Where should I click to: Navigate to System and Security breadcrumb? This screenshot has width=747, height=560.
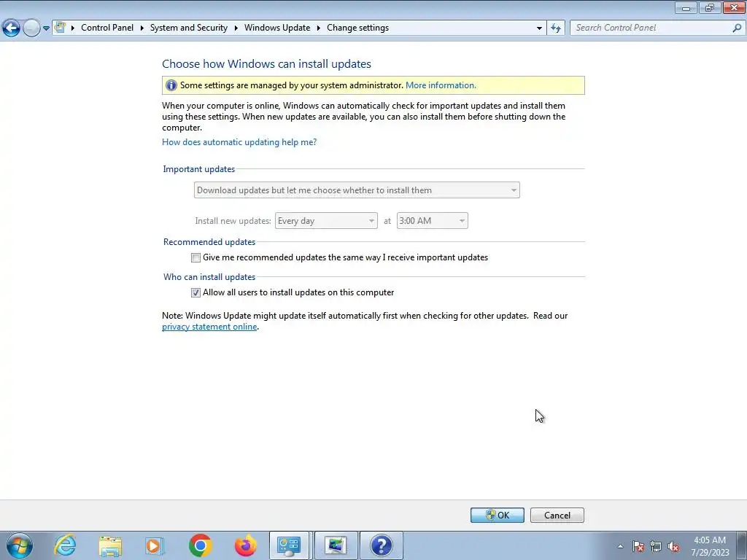click(189, 28)
